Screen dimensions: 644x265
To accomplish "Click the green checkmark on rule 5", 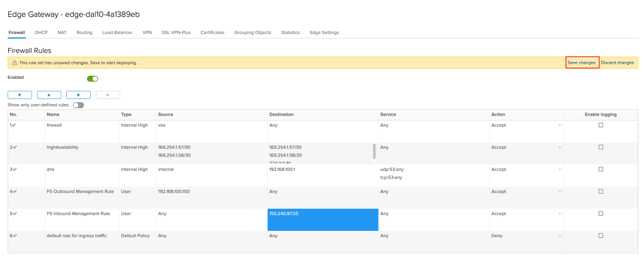I will click(14, 213).
